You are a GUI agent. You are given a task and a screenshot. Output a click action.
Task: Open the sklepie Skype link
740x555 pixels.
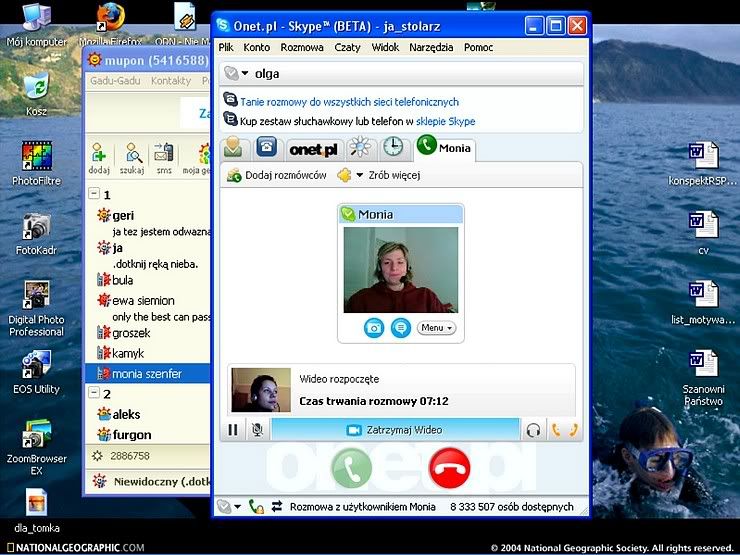click(446, 121)
